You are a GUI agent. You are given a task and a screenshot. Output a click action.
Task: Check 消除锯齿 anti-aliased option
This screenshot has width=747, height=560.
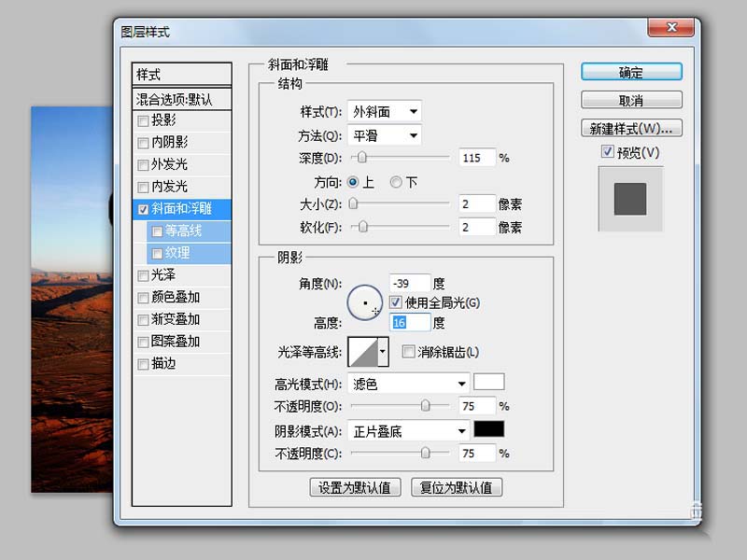tap(408, 352)
